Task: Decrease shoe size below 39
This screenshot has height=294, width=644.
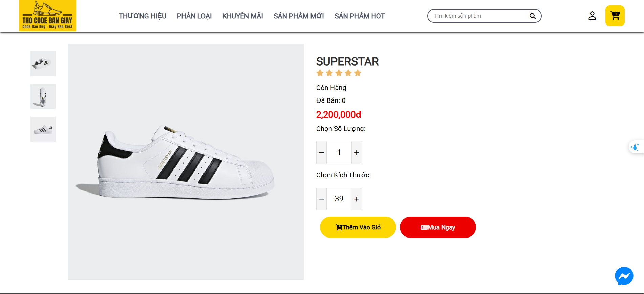Action: (x=322, y=199)
